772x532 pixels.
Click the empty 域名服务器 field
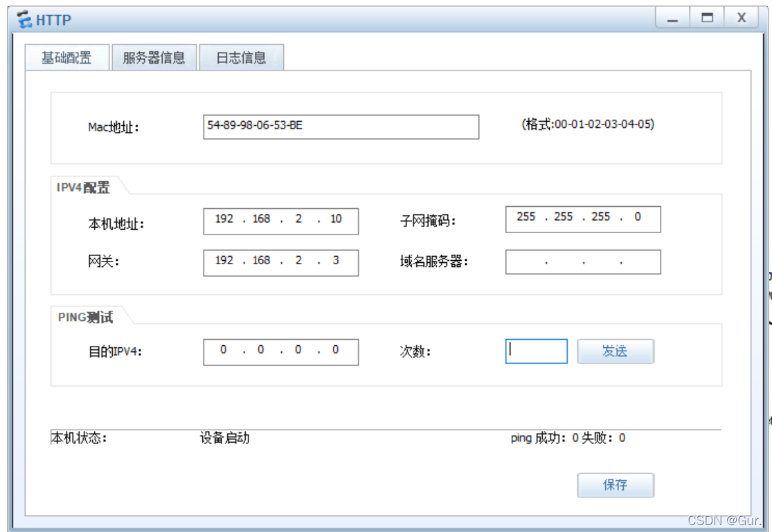pyautogui.click(x=583, y=262)
